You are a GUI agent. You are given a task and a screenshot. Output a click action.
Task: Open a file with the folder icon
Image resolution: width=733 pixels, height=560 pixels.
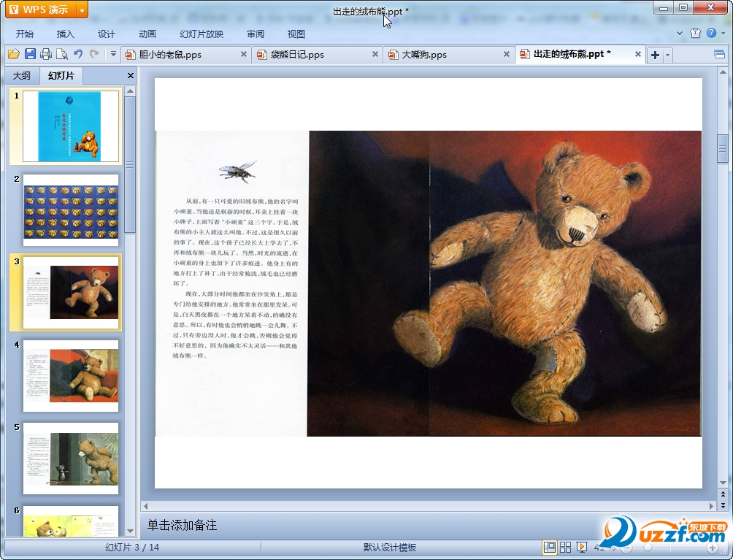14,54
